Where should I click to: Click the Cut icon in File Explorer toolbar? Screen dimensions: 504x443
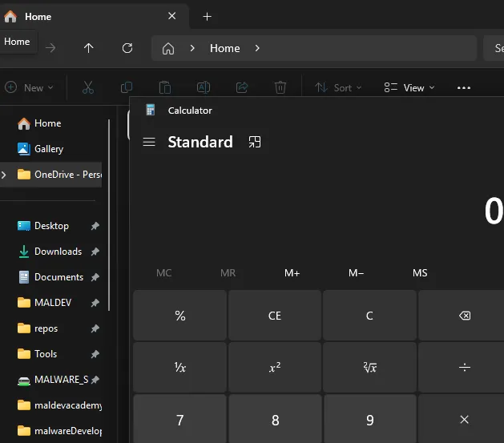(88, 87)
